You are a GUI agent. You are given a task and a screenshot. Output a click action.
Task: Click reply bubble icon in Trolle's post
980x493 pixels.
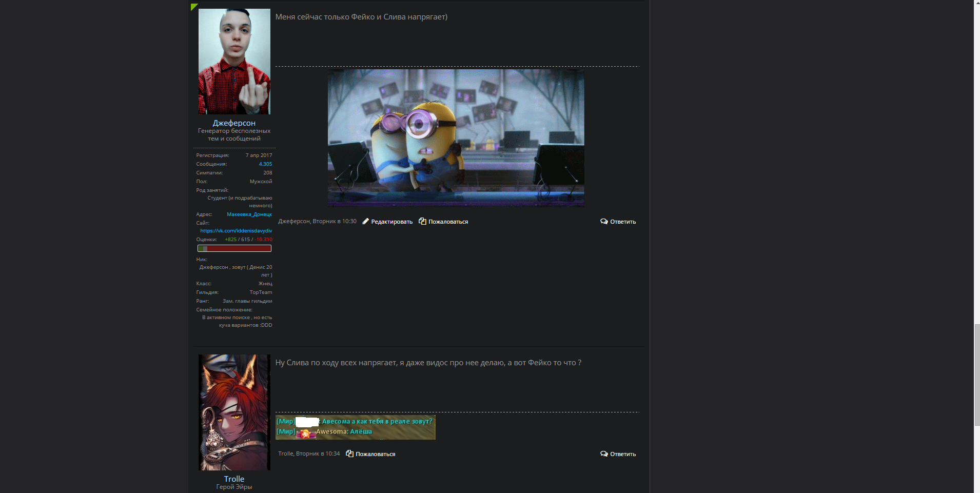[604, 454]
